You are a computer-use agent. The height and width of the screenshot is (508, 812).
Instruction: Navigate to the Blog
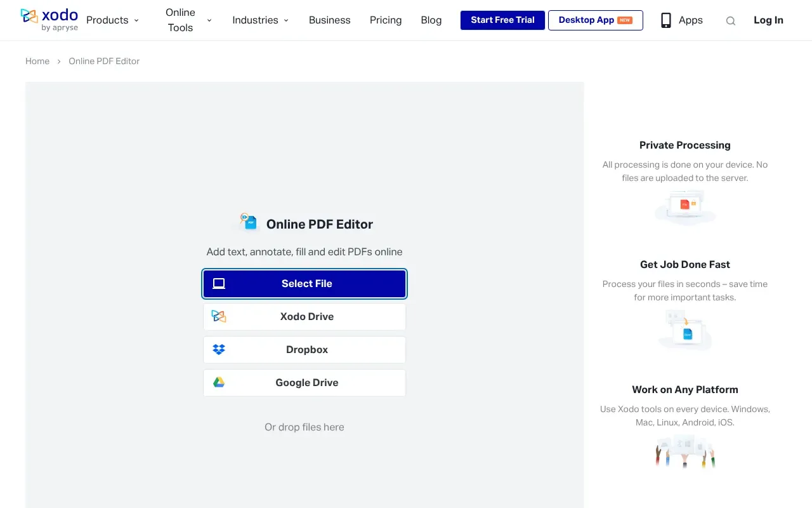[431, 20]
